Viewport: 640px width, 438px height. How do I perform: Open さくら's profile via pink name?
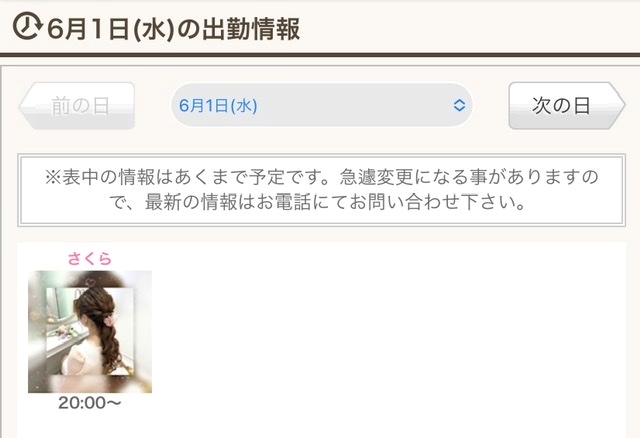click(89, 258)
